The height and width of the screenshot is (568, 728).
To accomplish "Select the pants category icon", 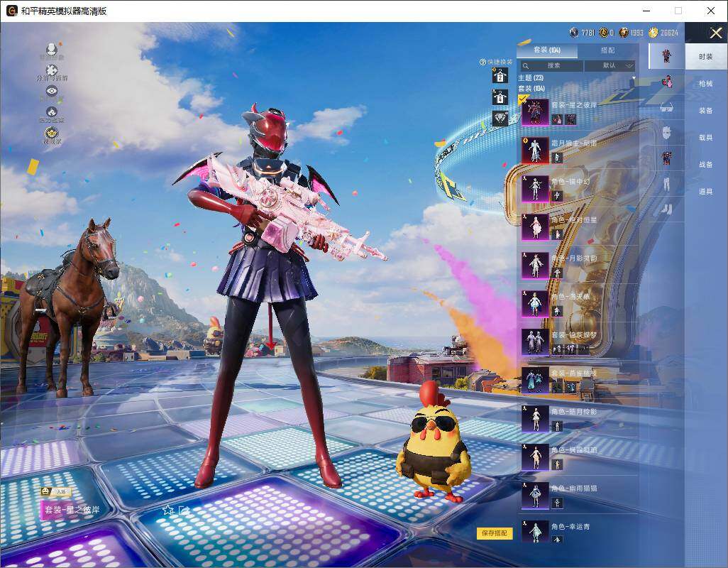I will (667, 183).
